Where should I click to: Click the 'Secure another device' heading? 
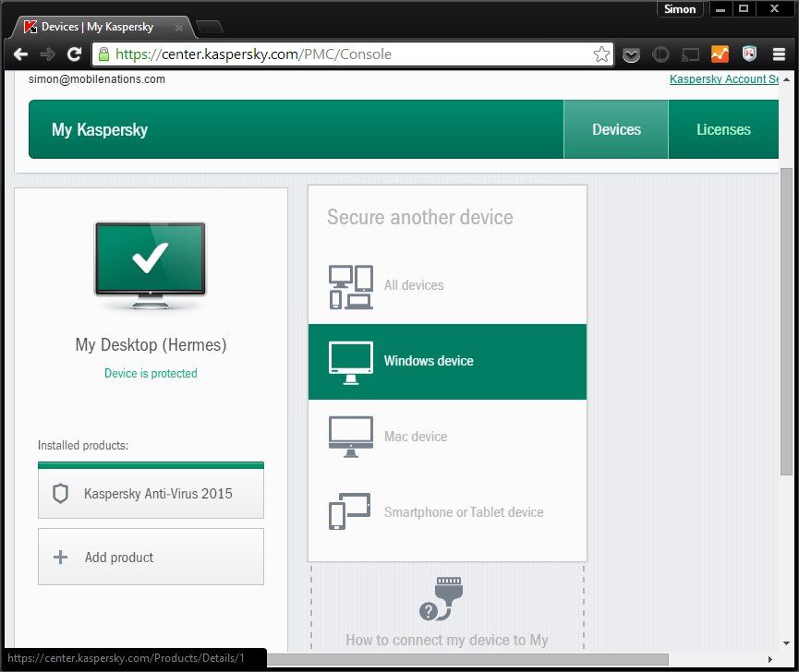(420, 217)
